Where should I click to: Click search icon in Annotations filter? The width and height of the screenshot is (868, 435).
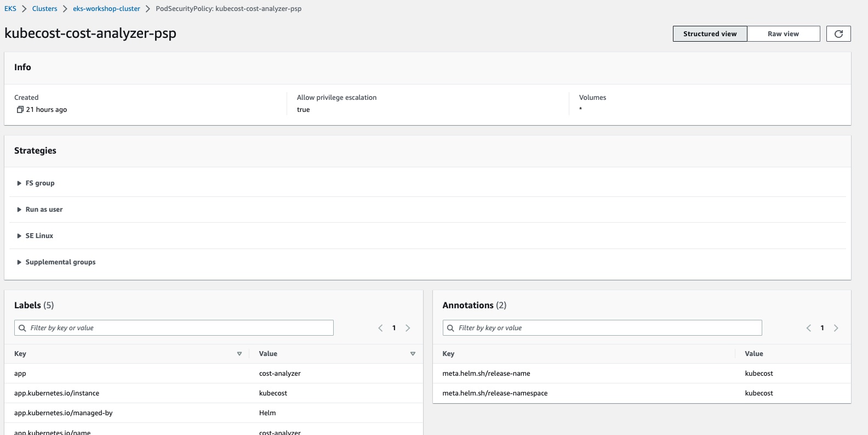(x=450, y=328)
